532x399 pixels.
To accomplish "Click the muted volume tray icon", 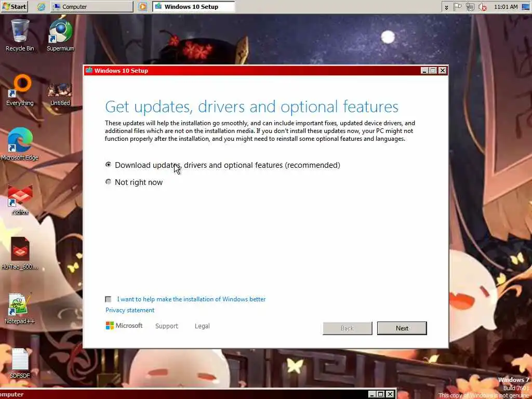I will [482, 7].
